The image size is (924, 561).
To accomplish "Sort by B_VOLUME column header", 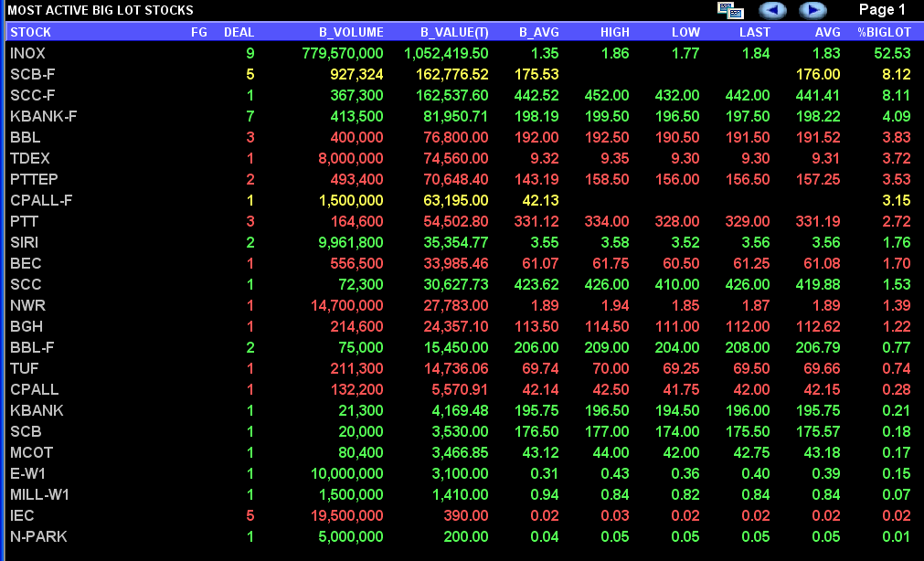I will [x=351, y=32].
